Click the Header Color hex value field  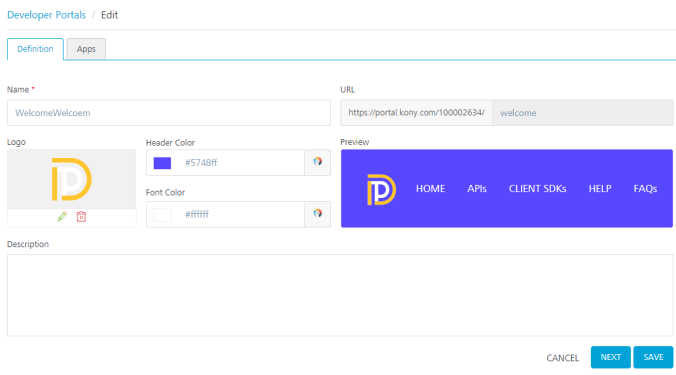tap(241, 162)
